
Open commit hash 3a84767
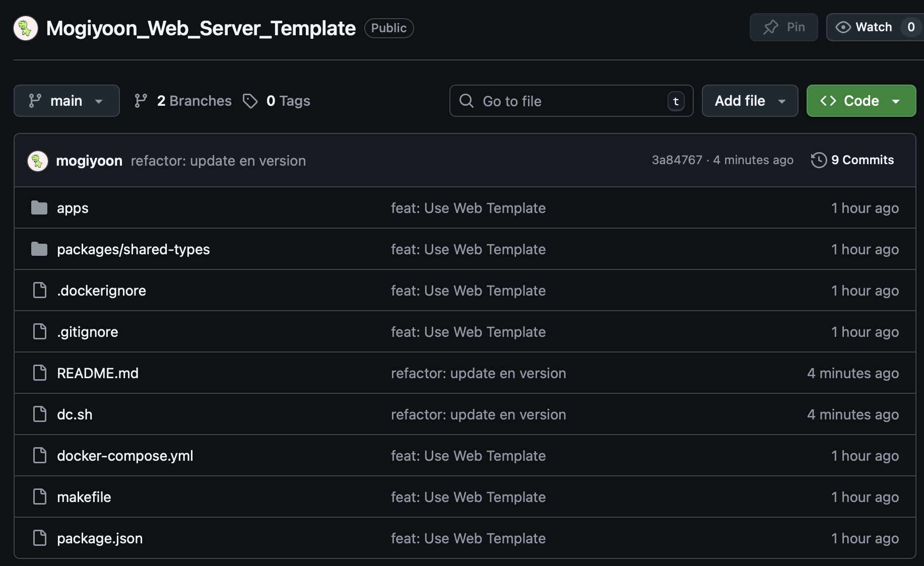[x=677, y=160]
